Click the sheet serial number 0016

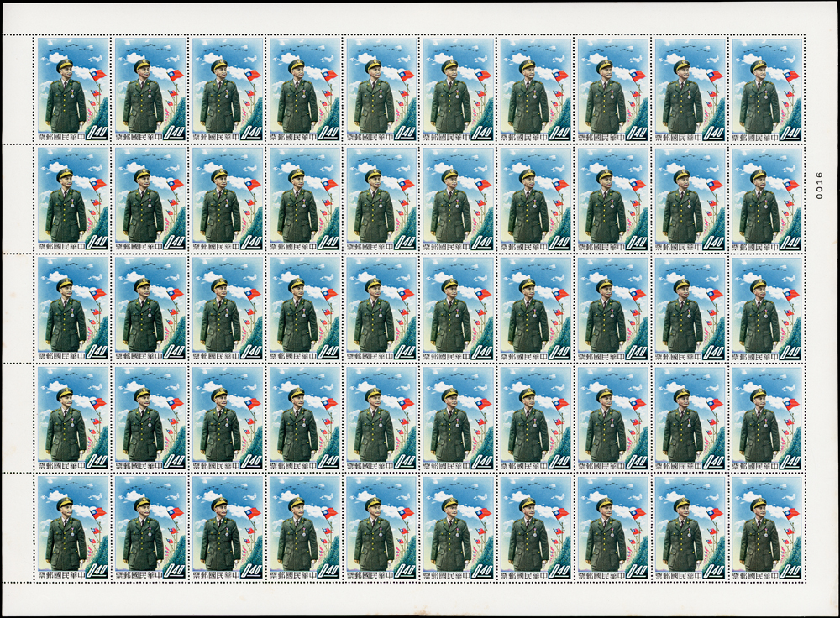click(818, 186)
